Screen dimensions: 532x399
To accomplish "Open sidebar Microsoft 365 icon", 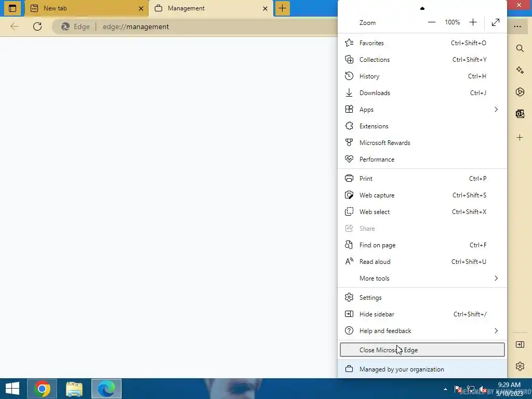I will [520, 92].
